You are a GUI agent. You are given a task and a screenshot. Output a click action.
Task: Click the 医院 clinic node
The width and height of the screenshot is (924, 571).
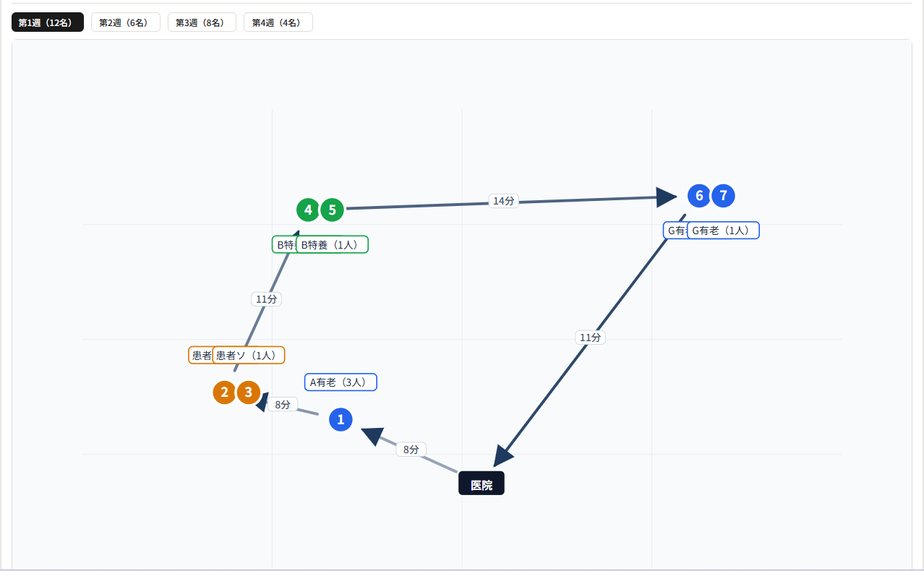pos(482,484)
